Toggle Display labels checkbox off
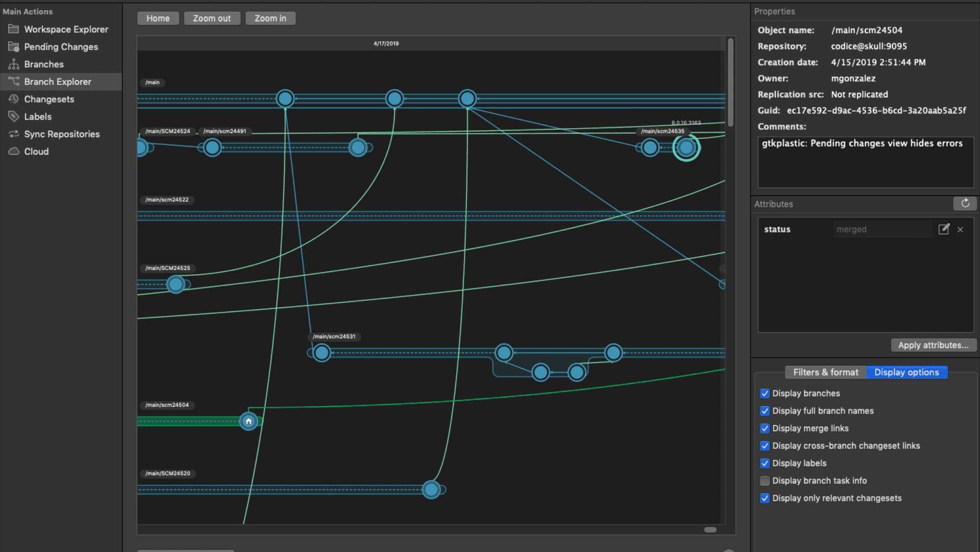 (764, 463)
